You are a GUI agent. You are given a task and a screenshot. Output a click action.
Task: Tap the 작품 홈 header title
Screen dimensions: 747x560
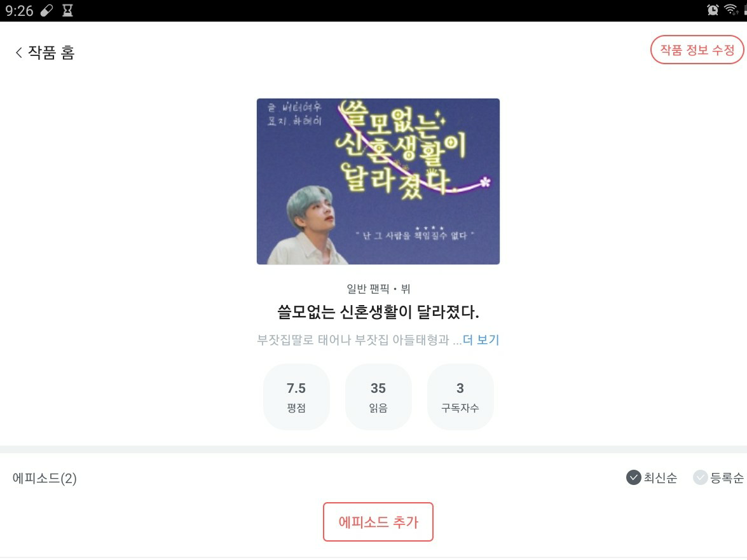click(x=51, y=52)
